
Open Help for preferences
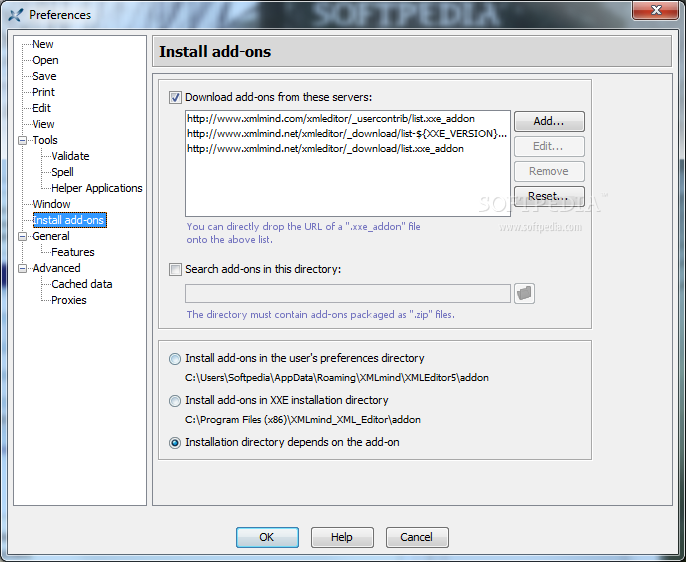pyautogui.click(x=342, y=537)
